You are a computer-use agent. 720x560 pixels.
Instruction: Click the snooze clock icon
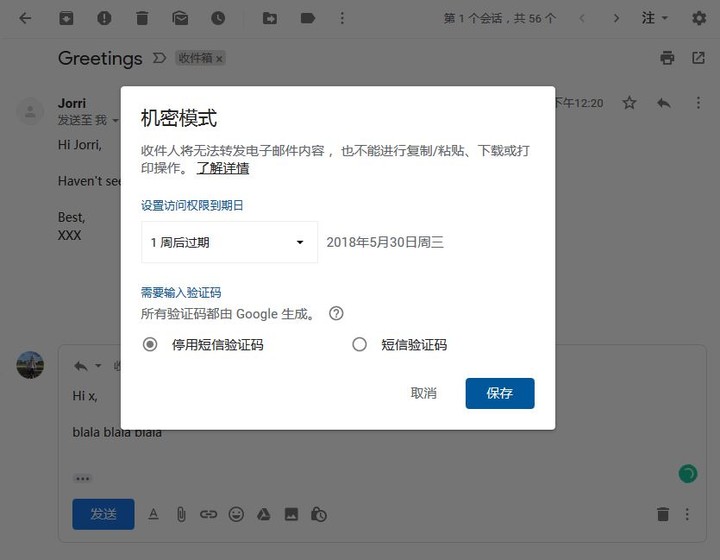pyautogui.click(x=218, y=18)
